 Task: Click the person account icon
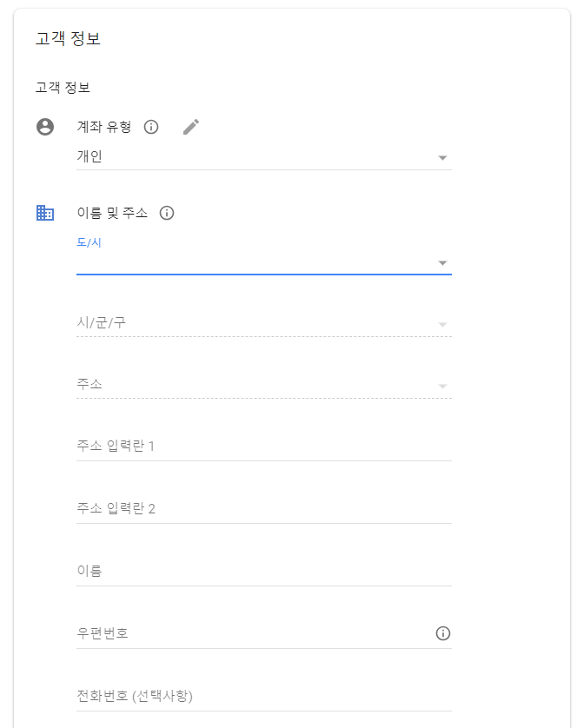coord(45,127)
